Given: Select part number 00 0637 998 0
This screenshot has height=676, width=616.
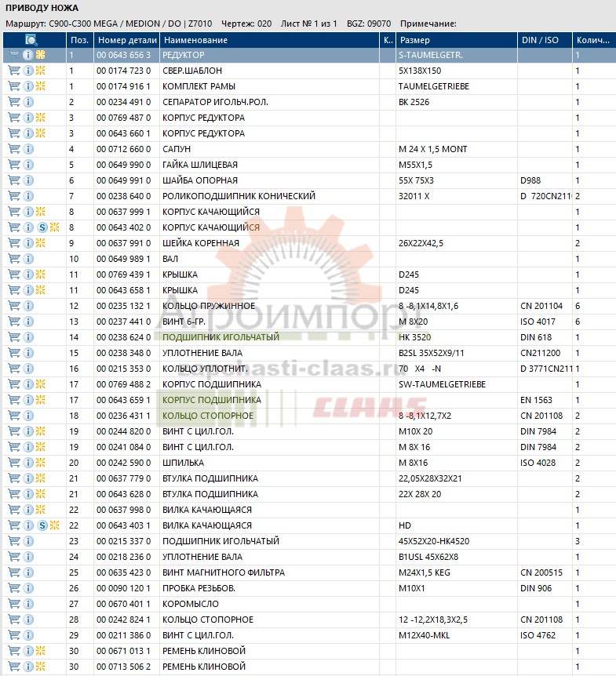Looking at the screenshot, I should coord(124,510).
